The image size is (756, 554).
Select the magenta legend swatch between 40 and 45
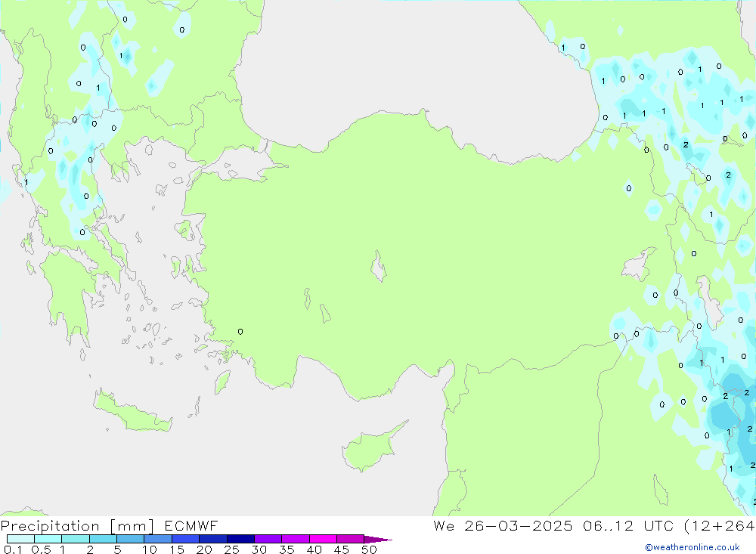click(323, 539)
